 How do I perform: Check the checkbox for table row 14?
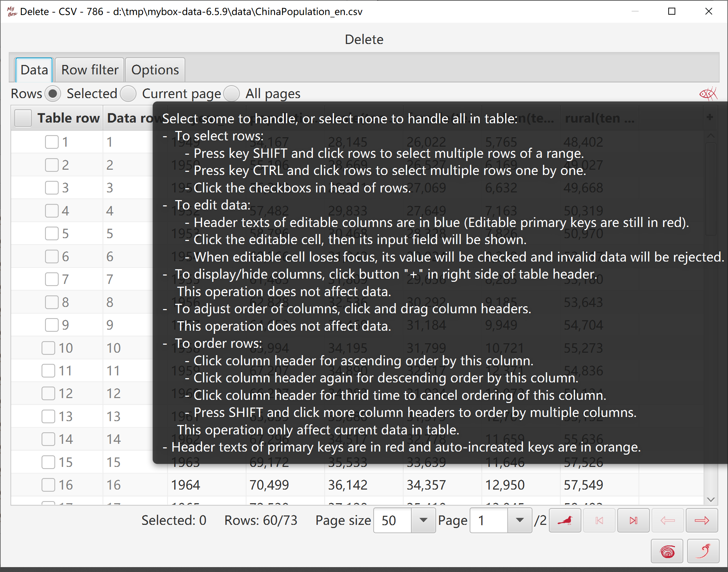tap(48, 439)
